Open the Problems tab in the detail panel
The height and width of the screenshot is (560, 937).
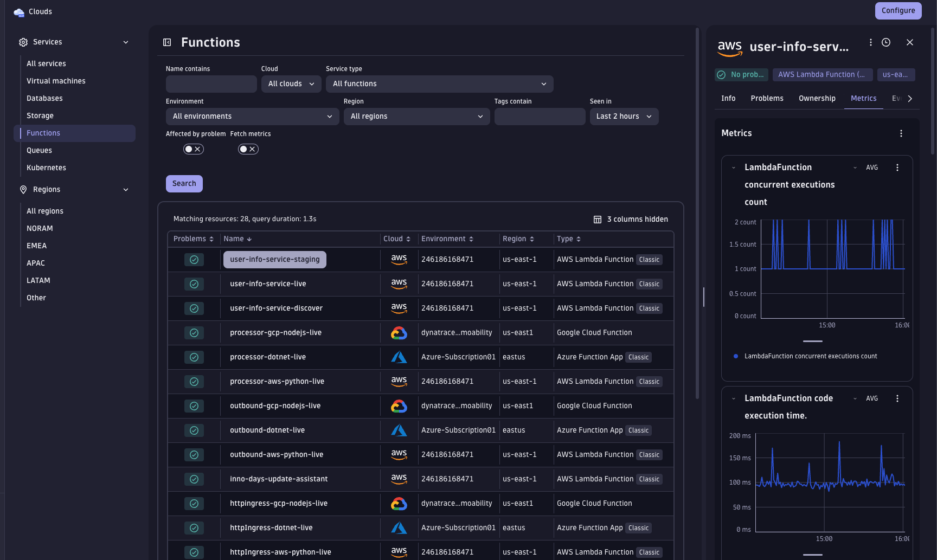(x=767, y=98)
